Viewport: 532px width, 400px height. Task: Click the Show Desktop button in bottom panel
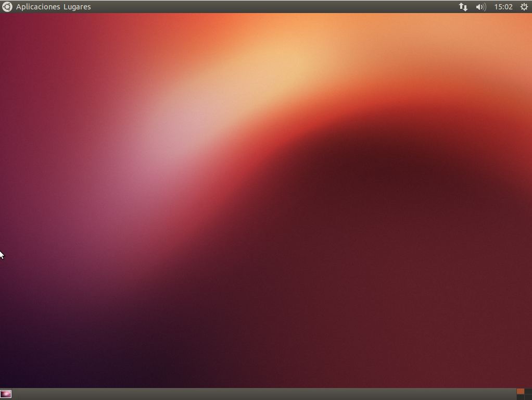click(6, 394)
